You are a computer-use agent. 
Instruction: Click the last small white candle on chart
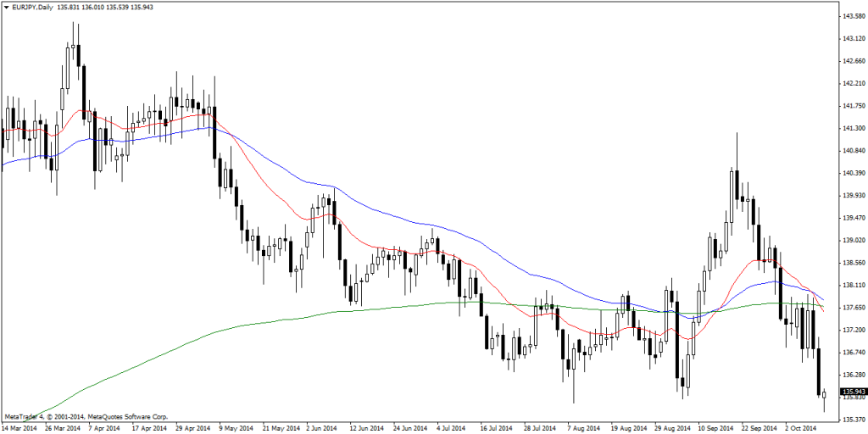(x=824, y=393)
